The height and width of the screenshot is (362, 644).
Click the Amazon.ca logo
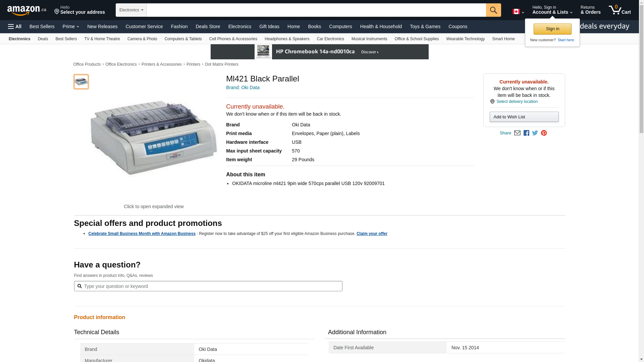pos(26,10)
